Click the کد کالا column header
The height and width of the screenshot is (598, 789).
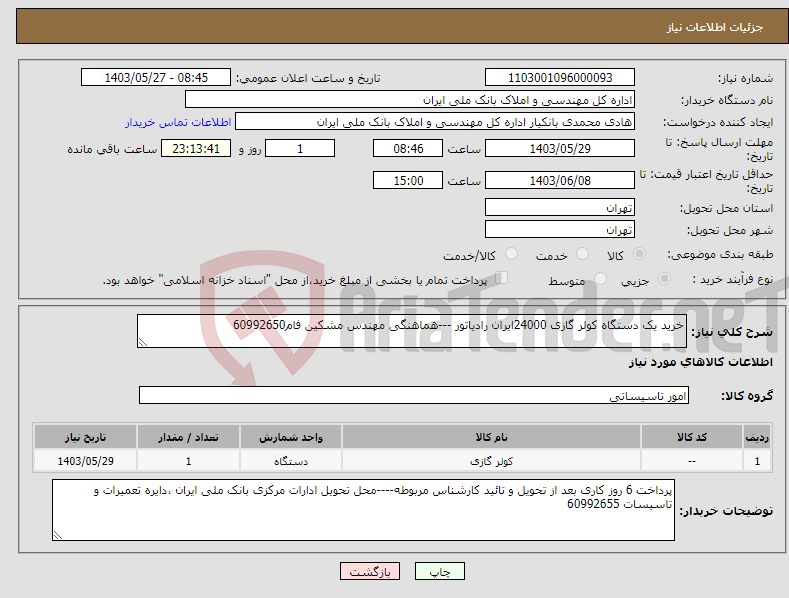(691, 437)
